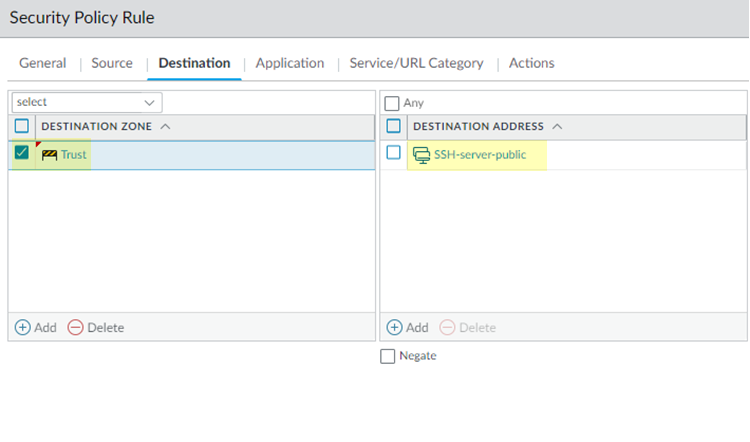Click the Trust zone name link

74,155
